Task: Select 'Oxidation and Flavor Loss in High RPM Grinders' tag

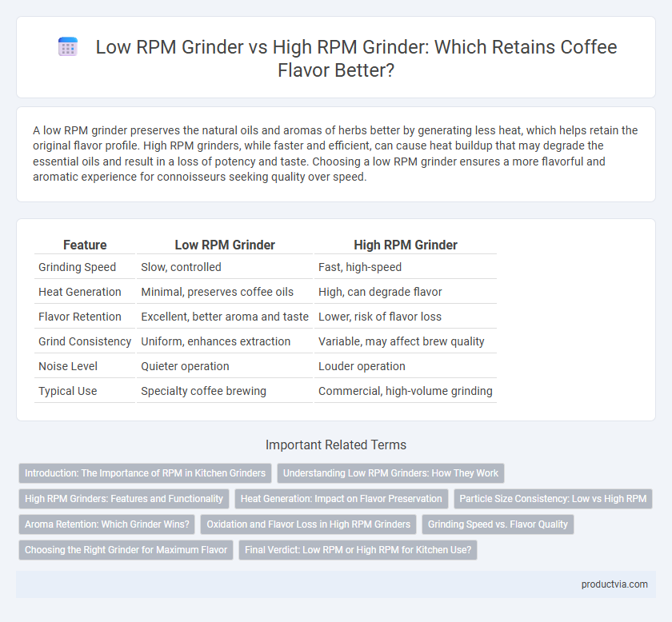Action: [309, 524]
